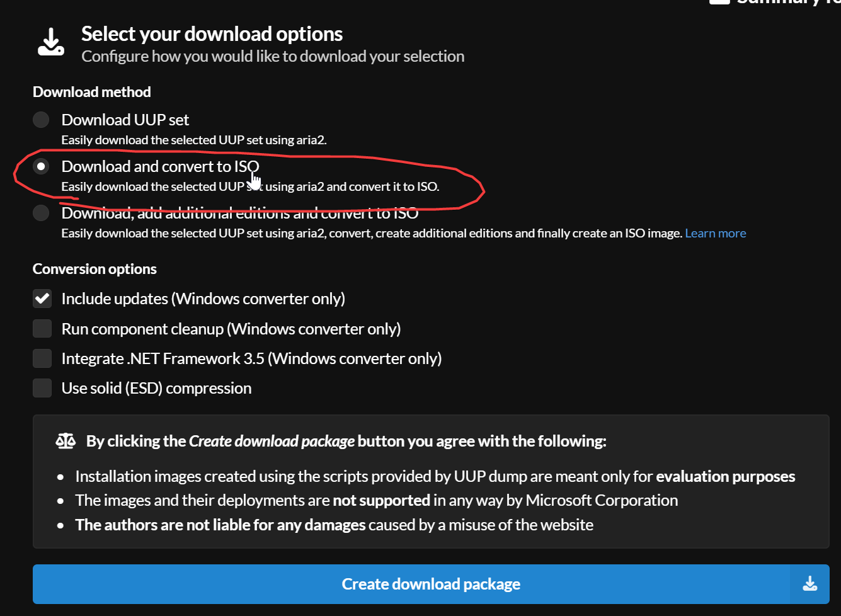The height and width of the screenshot is (616, 841).
Task: Click the "Download method" section heading
Action: click(x=91, y=92)
